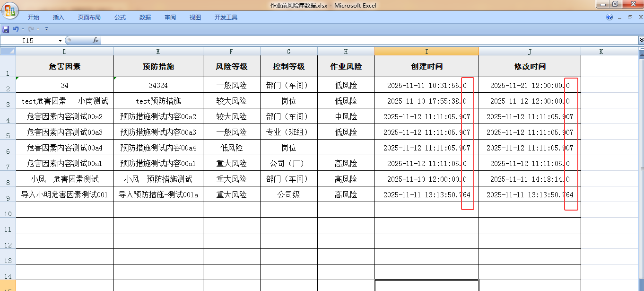Click the Redo arrow icon
This screenshot has width=644, height=291.
[31, 29]
